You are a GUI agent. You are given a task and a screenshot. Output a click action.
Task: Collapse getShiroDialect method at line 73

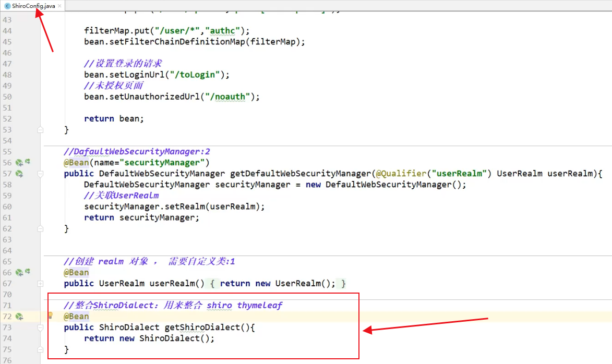40,327
